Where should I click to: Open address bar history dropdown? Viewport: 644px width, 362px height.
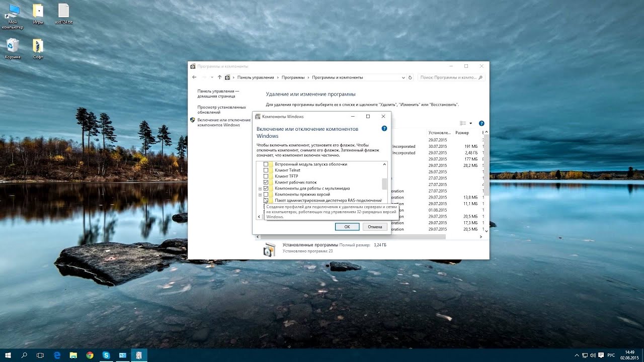click(x=404, y=77)
